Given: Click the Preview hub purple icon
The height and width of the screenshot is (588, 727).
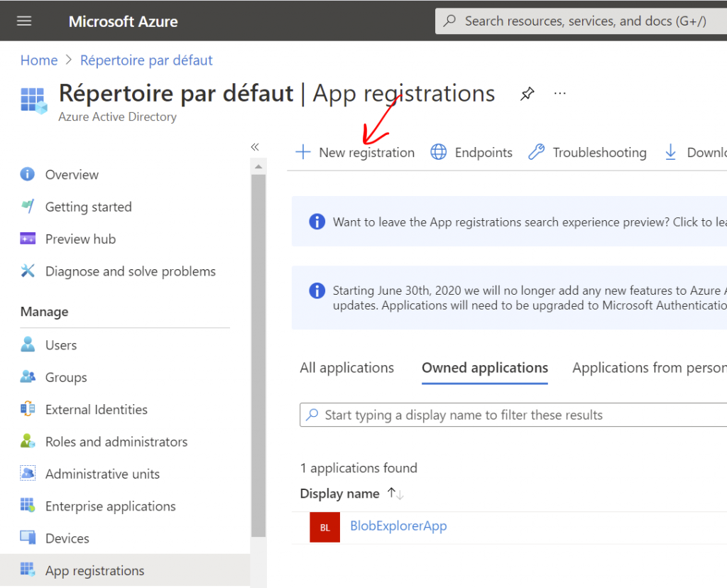Looking at the screenshot, I should pyautogui.click(x=28, y=239).
